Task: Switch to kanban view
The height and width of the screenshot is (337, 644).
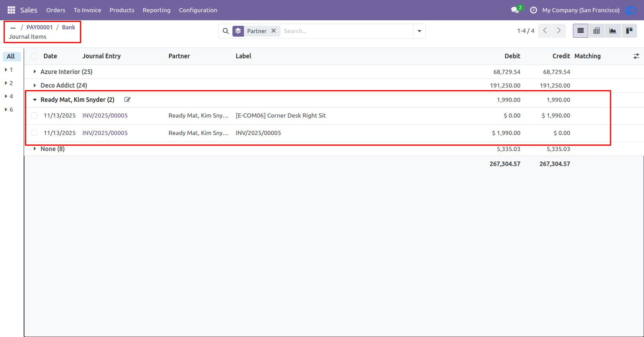Action: pyautogui.click(x=629, y=31)
